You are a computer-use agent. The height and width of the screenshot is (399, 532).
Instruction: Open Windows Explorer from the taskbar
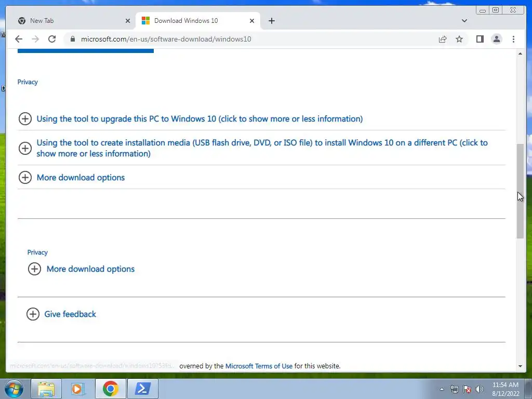pos(46,389)
